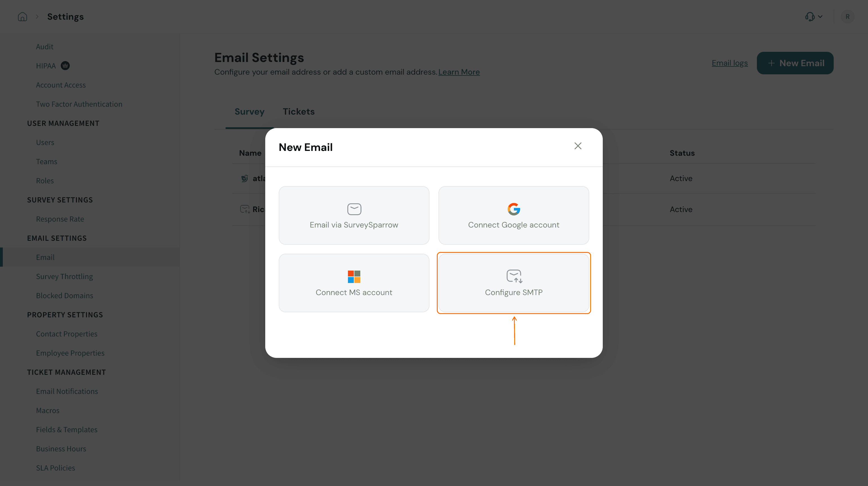Choose the Configure SMTP option
Viewport: 868px width, 486px height.
[514, 283]
